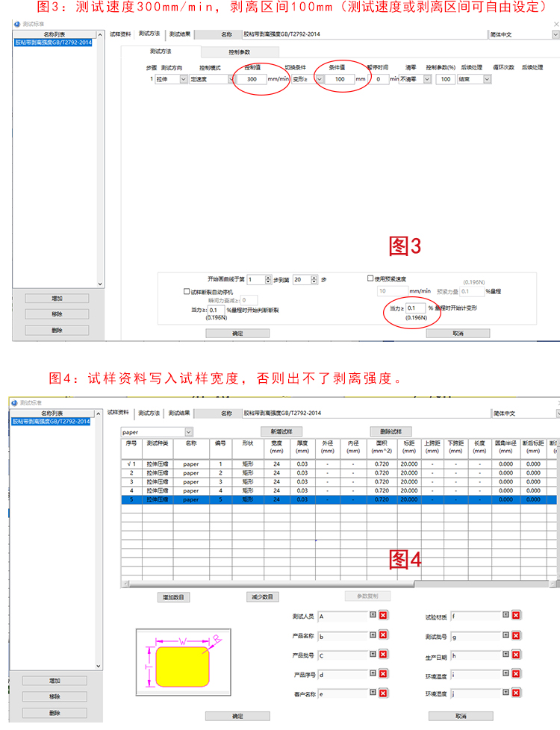Click control value field showing 300
The width and height of the screenshot is (560, 730).
251,79
